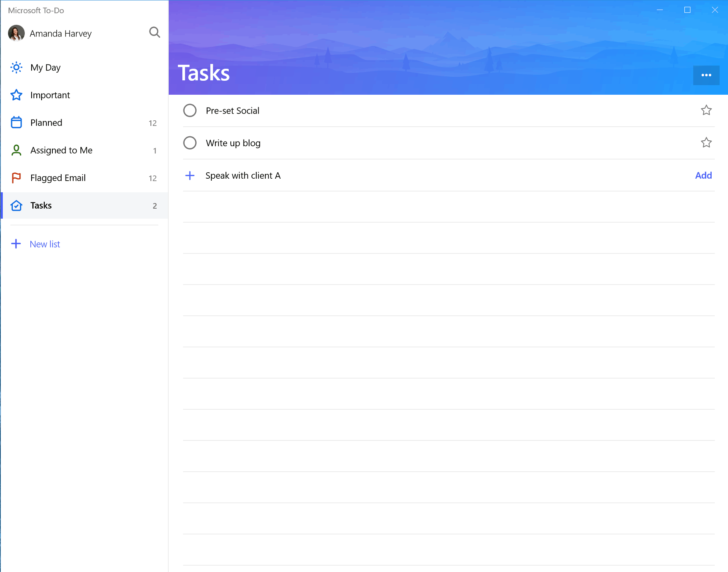Open Amanda Harvey's profile avatar
This screenshot has height=572, width=728.
pyautogui.click(x=16, y=33)
